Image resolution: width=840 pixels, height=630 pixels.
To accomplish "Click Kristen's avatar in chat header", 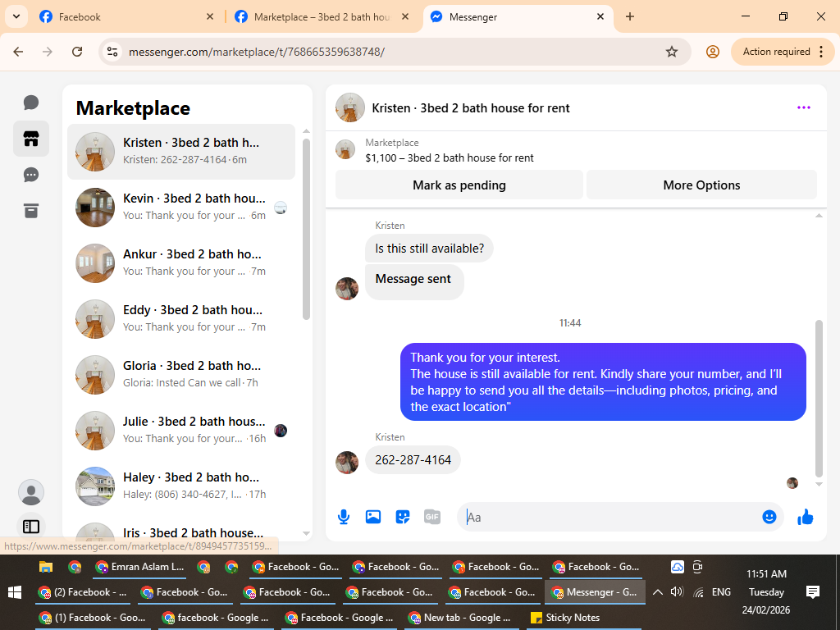I will 349,107.
